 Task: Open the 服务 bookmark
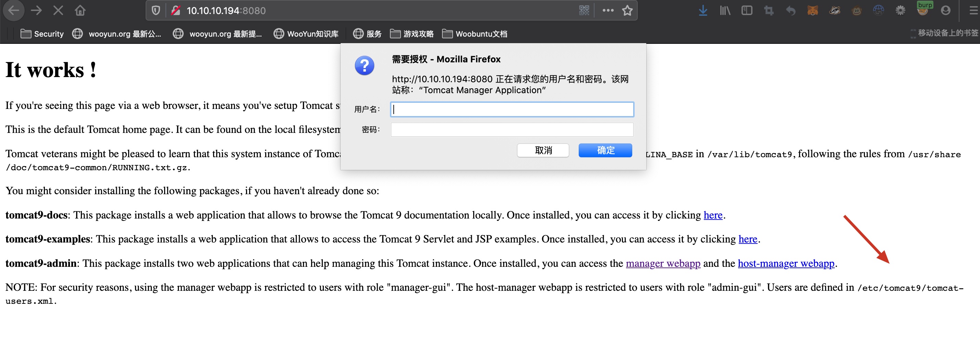[367, 34]
